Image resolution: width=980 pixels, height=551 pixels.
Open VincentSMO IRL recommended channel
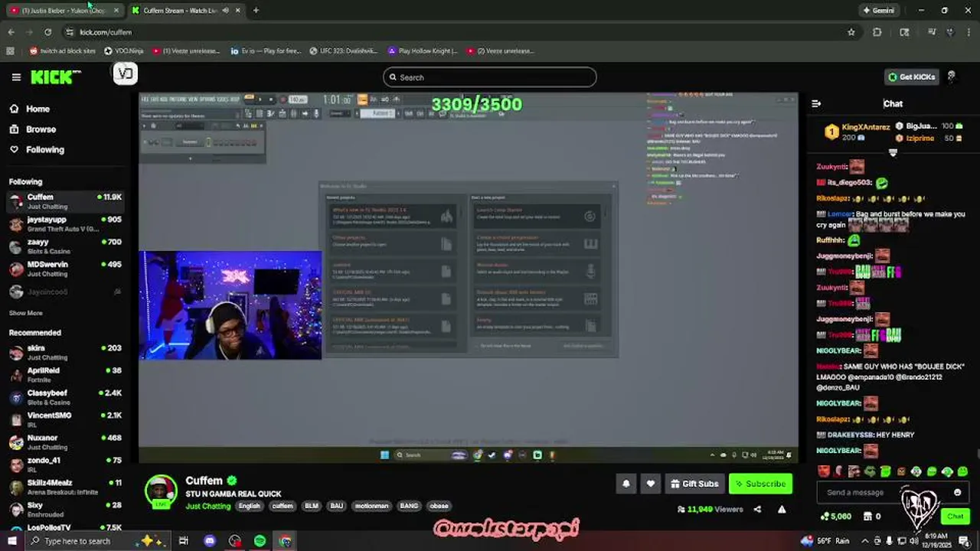pyautogui.click(x=65, y=419)
